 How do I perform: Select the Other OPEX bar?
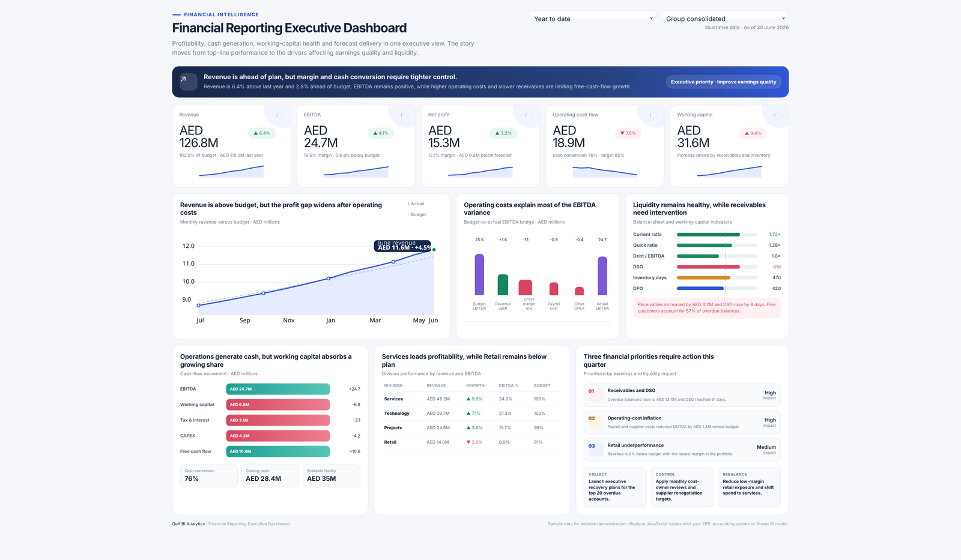pos(579,291)
